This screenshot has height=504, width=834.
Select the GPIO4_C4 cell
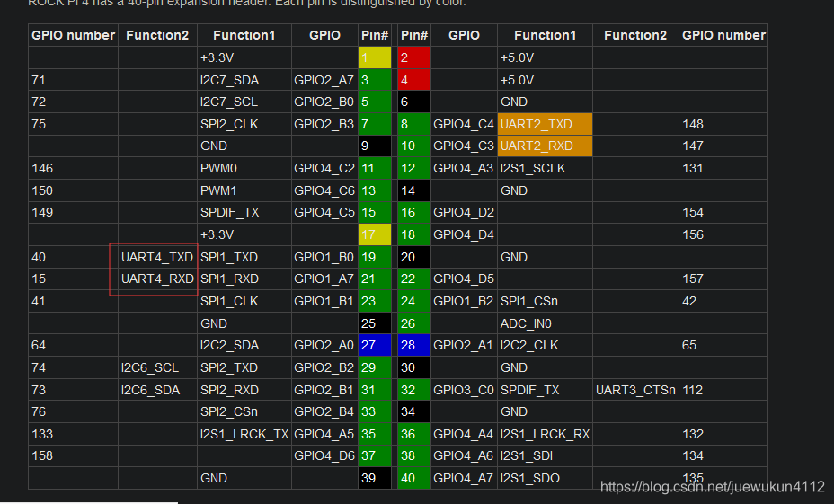point(464,124)
